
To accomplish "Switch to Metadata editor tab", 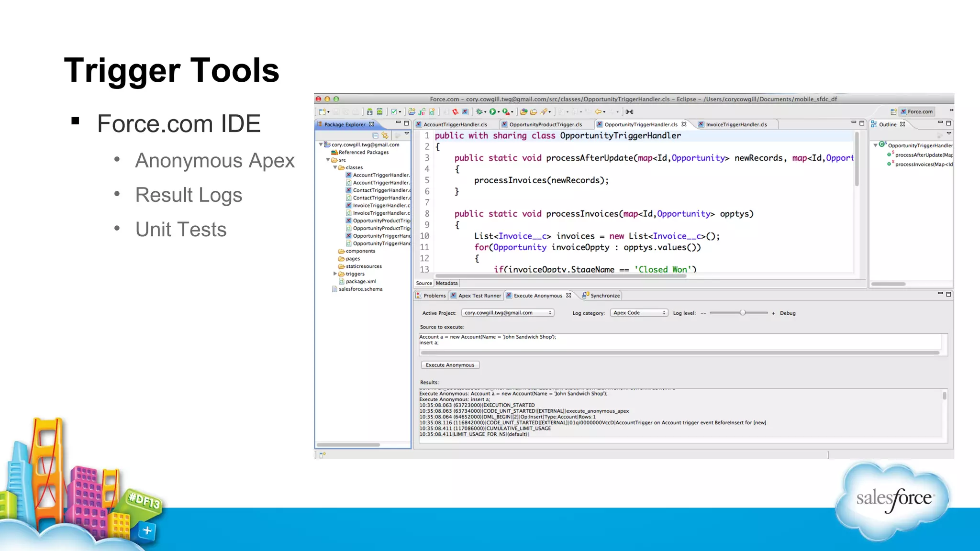I will (446, 283).
